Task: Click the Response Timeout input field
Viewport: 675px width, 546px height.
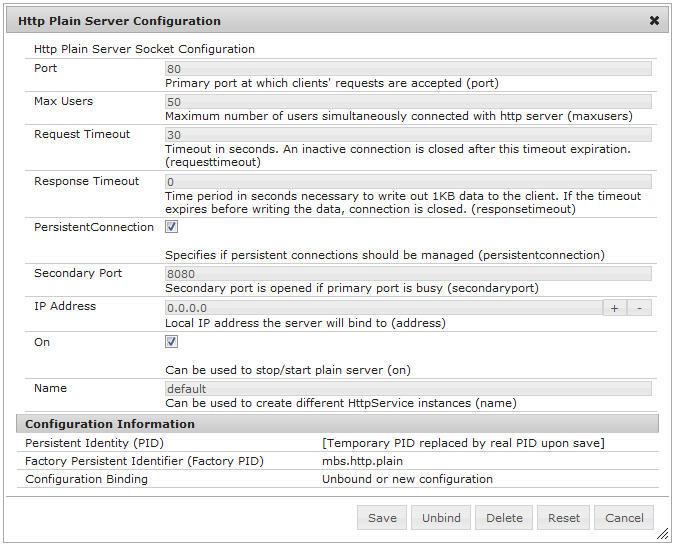Action: click(408, 182)
